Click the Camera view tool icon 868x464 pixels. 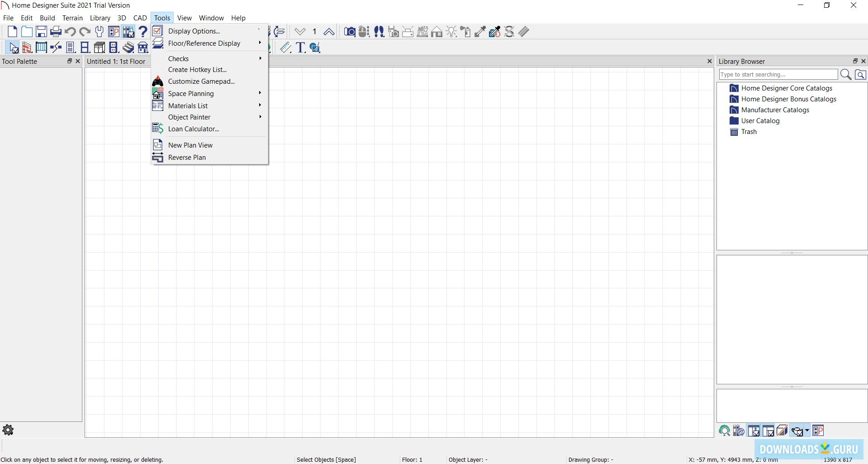(x=349, y=32)
